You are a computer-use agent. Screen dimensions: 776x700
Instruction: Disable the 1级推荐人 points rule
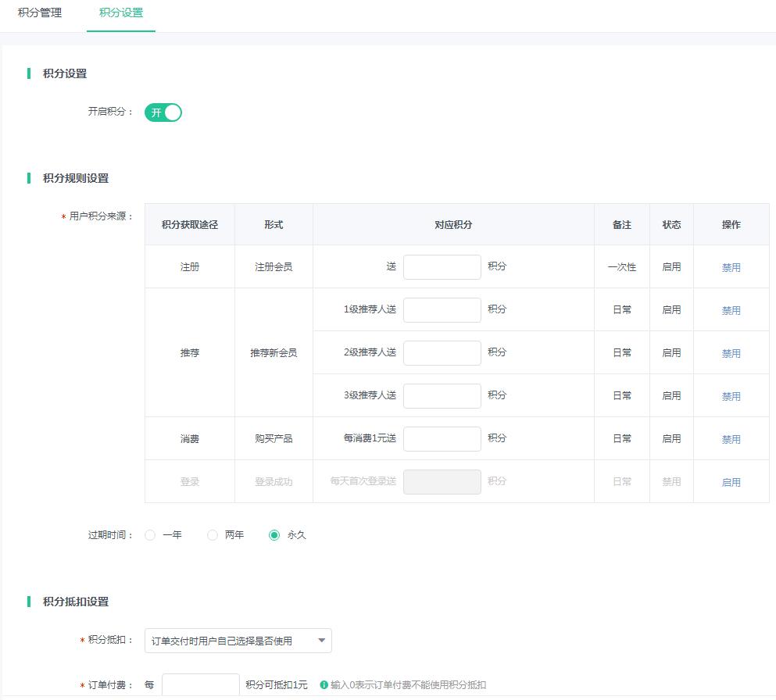[731, 310]
